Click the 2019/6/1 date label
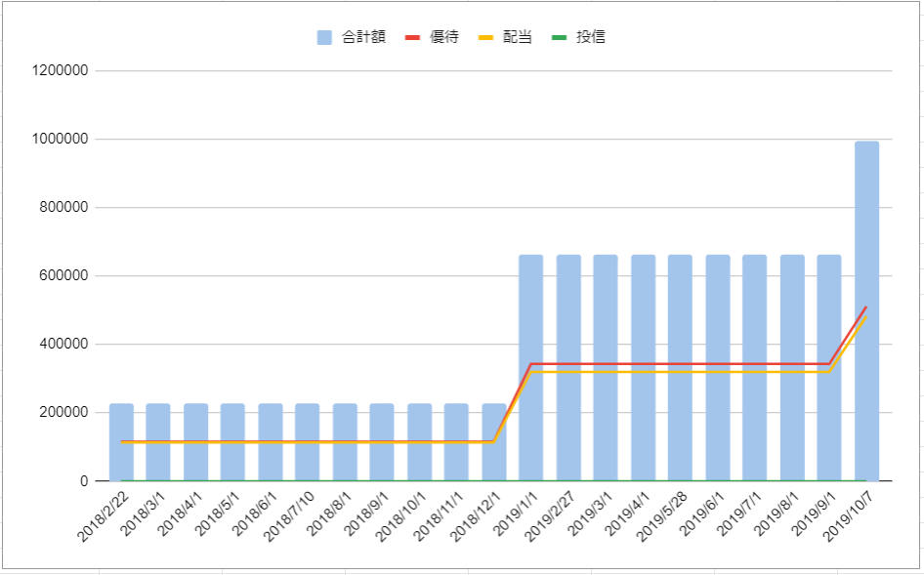The height and width of the screenshot is (575, 924). click(x=703, y=513)
